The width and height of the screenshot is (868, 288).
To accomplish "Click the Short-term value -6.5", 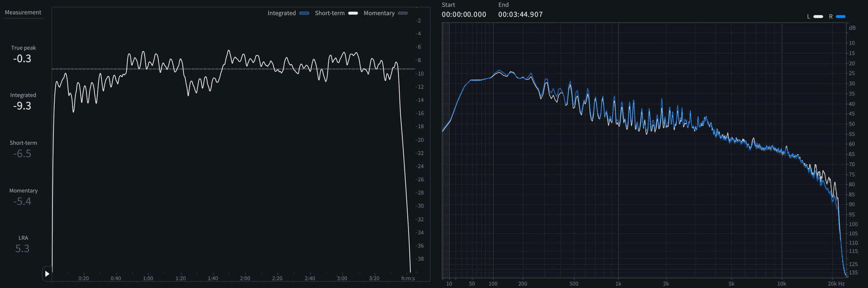I will pos(22,154).
